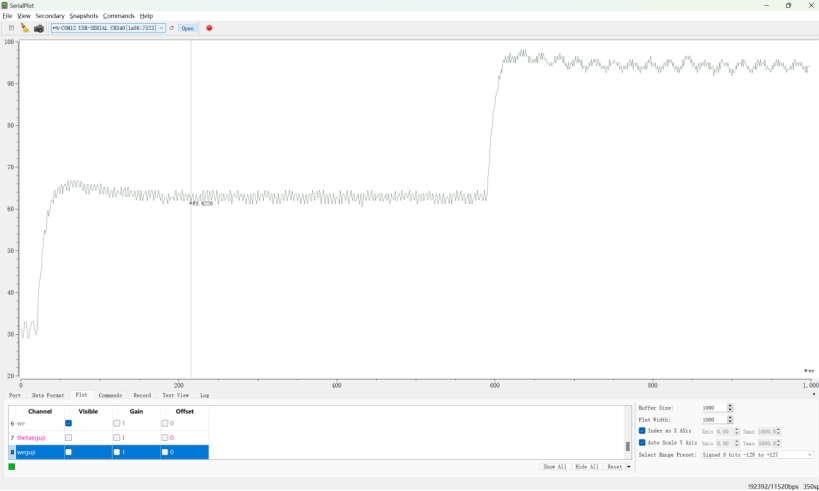Switch to the Data Format tab
The width and height of the screenshot is (819, 491).
click(x=48, y=395)
